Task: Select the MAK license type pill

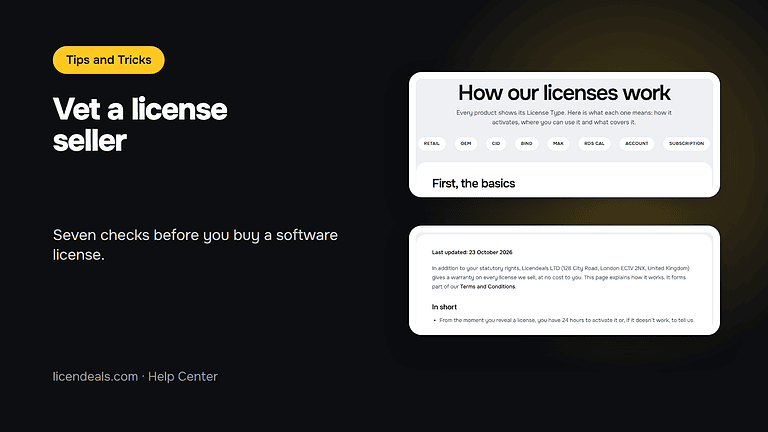Action: (x=558, y=144)
